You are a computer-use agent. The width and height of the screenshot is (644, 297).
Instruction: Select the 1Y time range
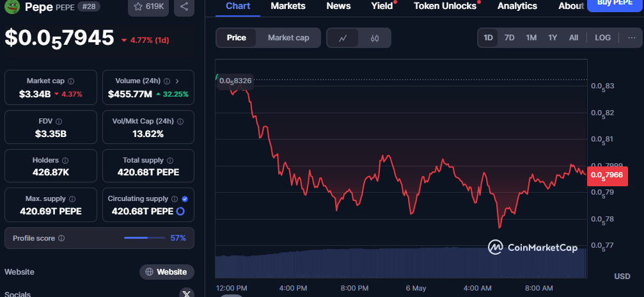(x=553, y=38)
